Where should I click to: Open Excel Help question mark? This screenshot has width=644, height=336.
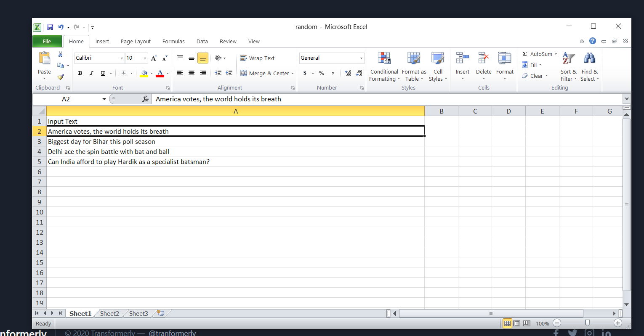point(593,41)
